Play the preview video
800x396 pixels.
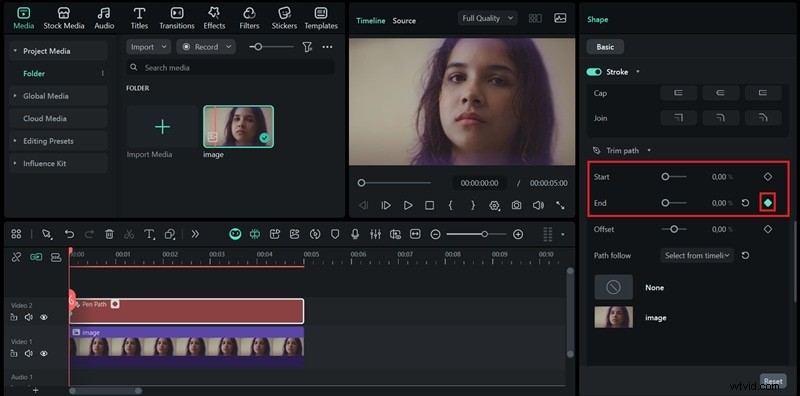(408, 205)
